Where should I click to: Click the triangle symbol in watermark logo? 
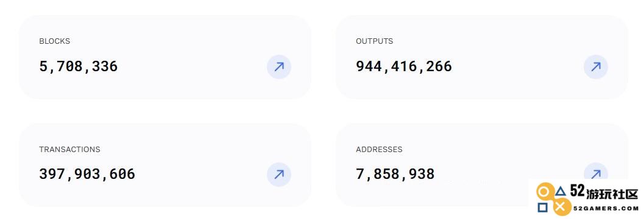561,192
